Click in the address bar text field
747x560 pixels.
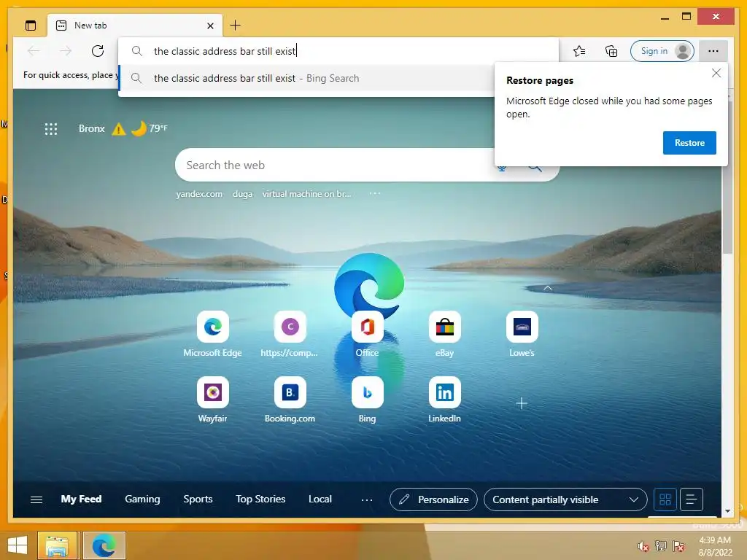click(x=338, y=51)
